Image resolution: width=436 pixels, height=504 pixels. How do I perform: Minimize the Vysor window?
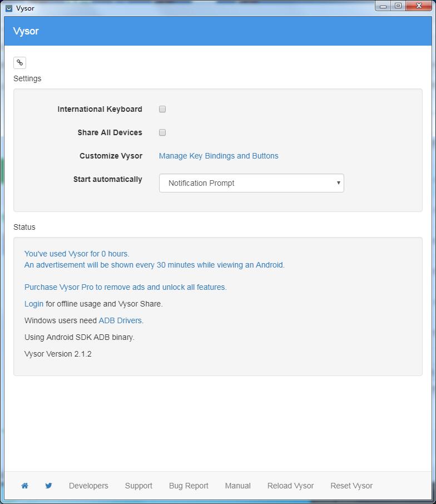(383, 6)
